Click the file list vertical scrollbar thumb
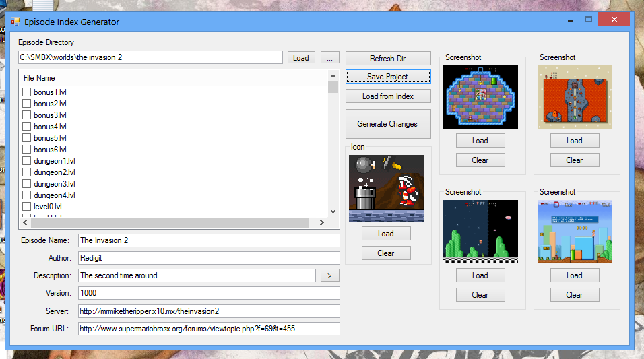 pyautogui.click(x=333, y=88)
